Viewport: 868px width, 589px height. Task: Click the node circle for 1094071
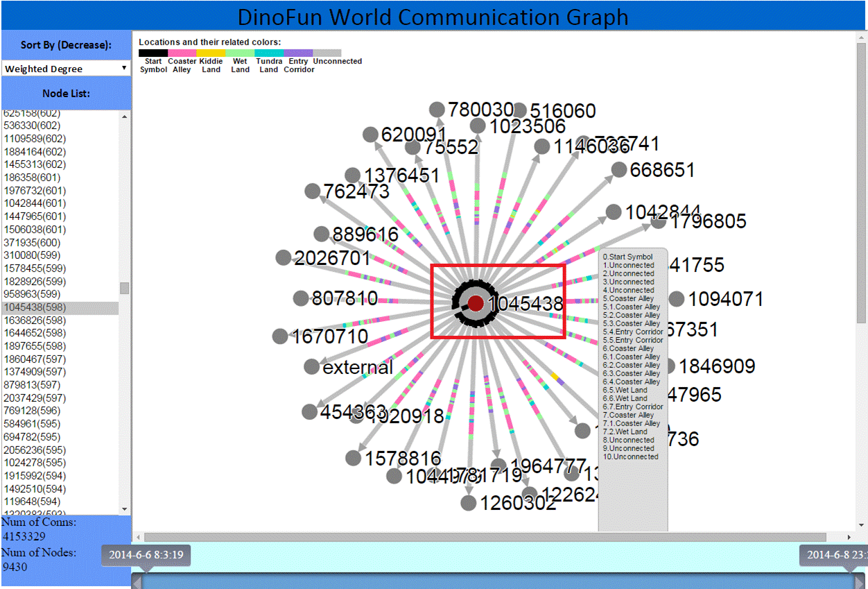(x=676, y=299)
